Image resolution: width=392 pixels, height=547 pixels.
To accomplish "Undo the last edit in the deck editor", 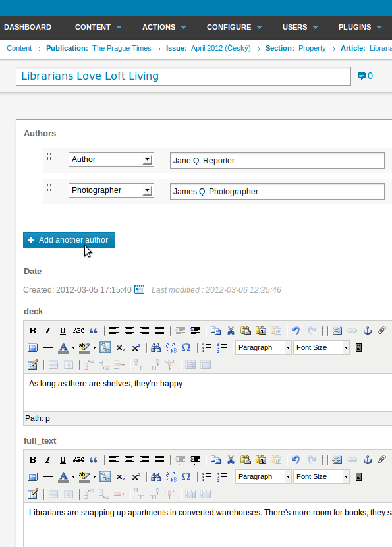I will (x=296, y=330).
